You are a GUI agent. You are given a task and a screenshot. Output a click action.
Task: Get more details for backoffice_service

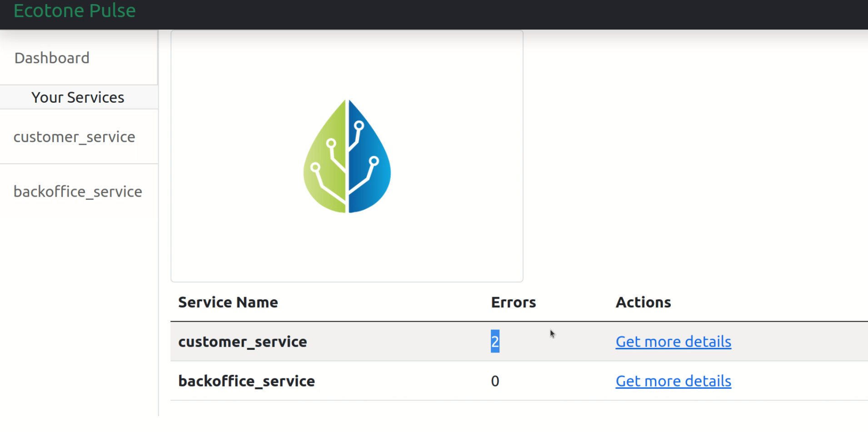point(673,381)
